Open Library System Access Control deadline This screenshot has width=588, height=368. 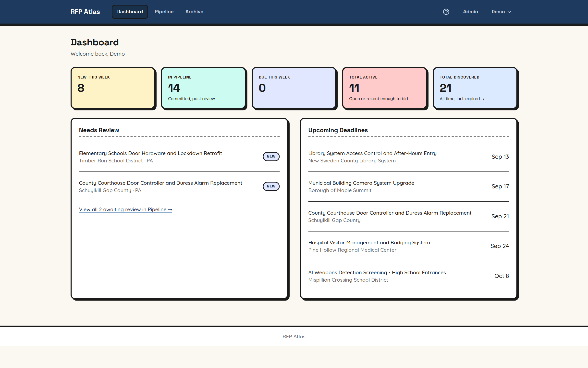coord(408,157)
